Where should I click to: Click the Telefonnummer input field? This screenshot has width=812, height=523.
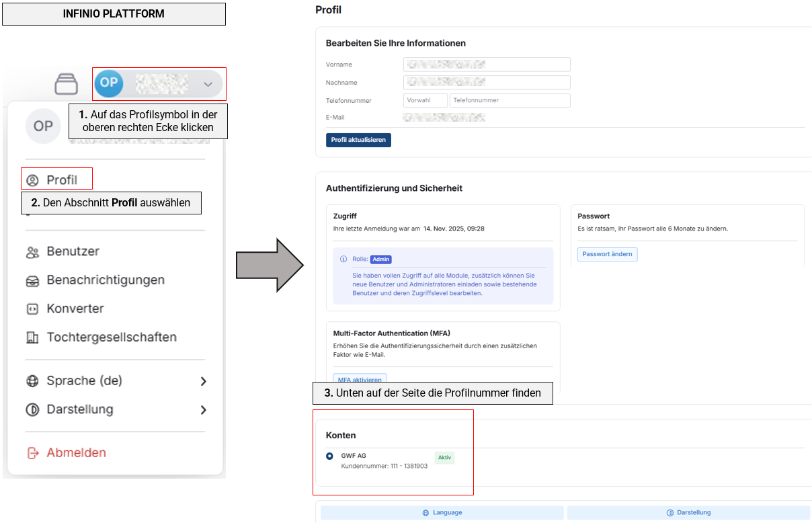coord(510,100)
